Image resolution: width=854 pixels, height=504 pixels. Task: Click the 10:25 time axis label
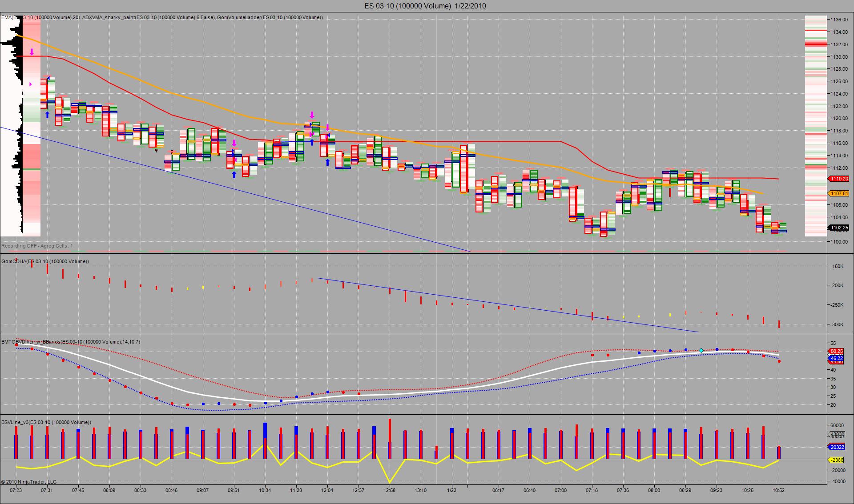[748, 490]
